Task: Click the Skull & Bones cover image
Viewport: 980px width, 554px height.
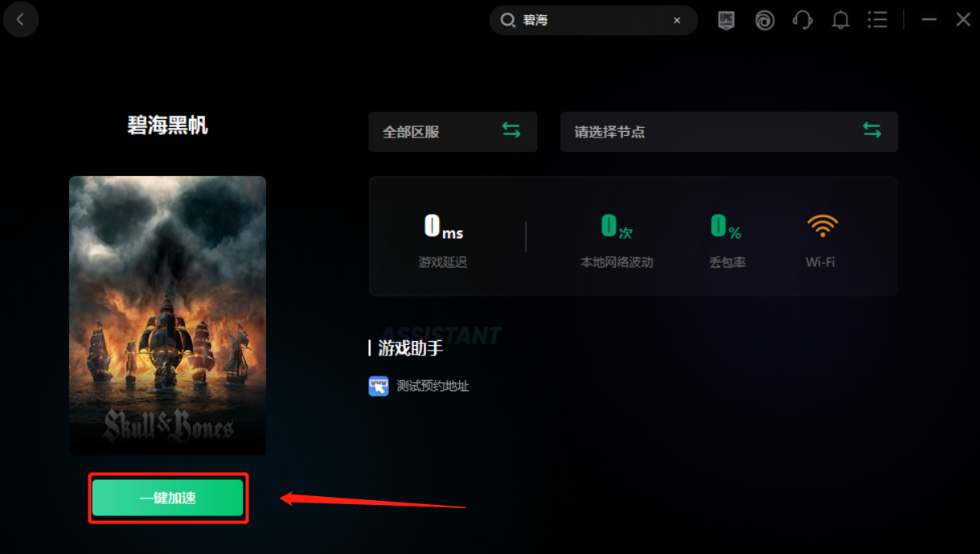Action: [x=167, y=316]
